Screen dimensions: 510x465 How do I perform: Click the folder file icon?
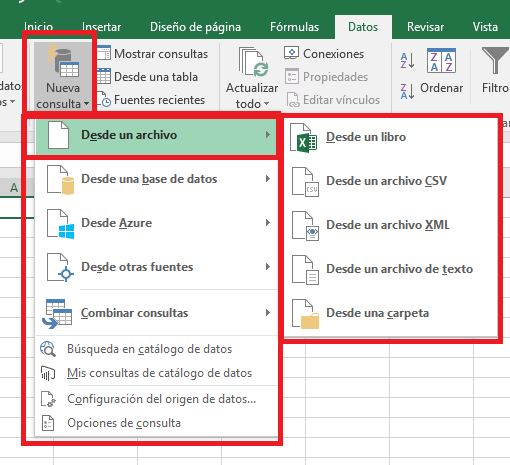tap(305, 314)
